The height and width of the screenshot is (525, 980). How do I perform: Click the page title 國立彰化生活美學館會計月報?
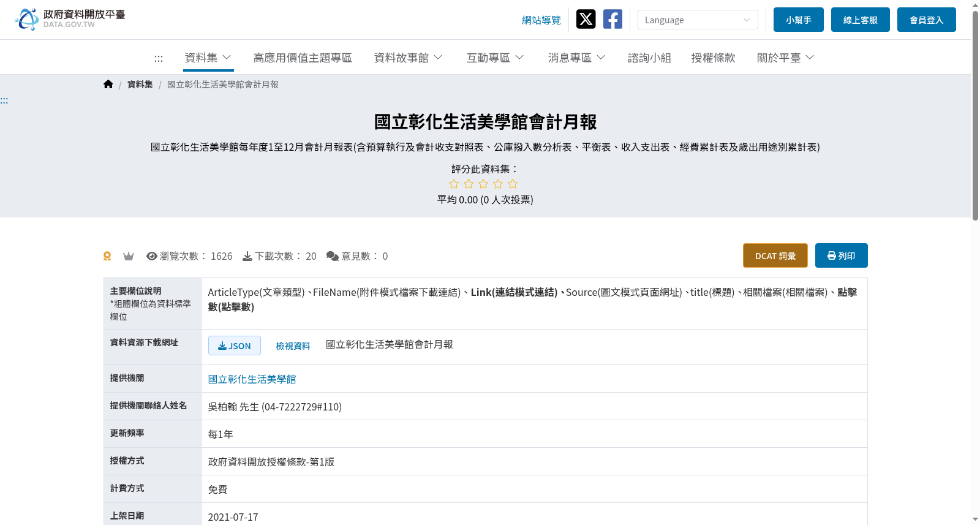pos(485,122)
